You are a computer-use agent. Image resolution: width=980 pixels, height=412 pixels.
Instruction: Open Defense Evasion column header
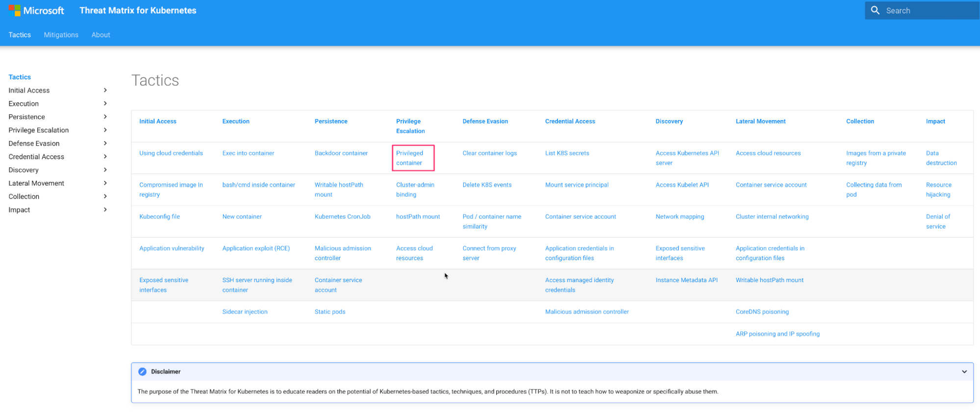click(x=485, y=121)
